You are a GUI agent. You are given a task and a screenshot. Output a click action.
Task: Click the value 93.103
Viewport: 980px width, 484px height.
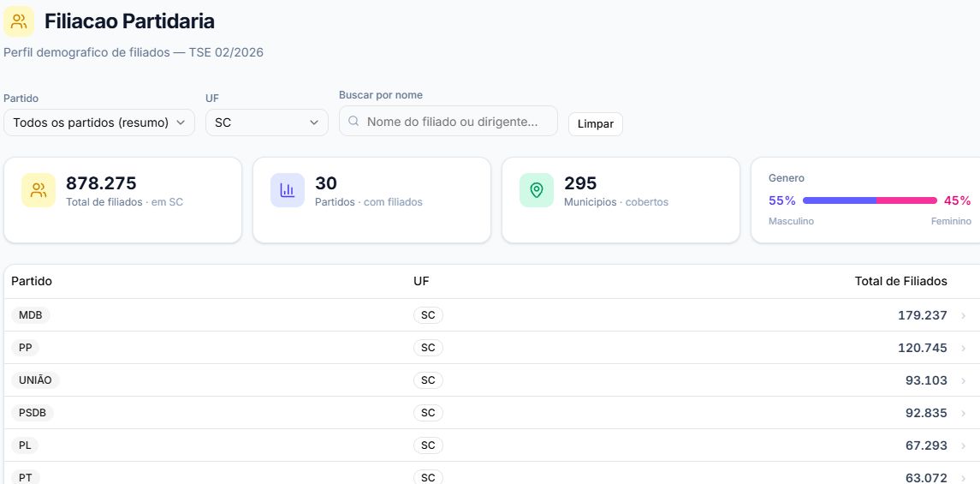pos(926,381)
